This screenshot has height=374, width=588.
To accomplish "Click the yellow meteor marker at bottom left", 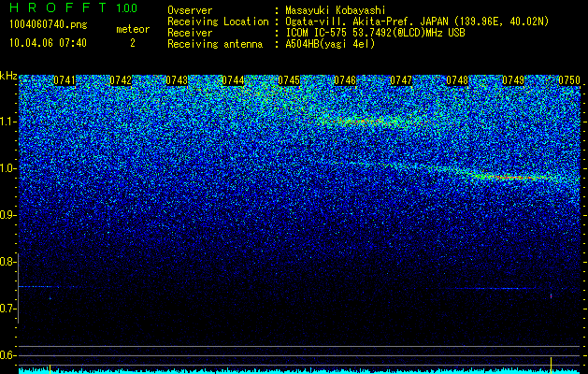I will pyautogui.click(x=50, y=369).
